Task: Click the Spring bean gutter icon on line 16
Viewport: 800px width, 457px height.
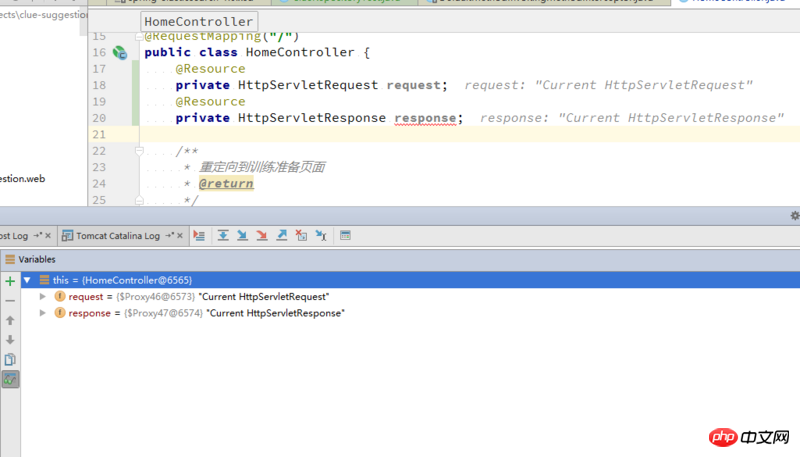Action: 120,52
